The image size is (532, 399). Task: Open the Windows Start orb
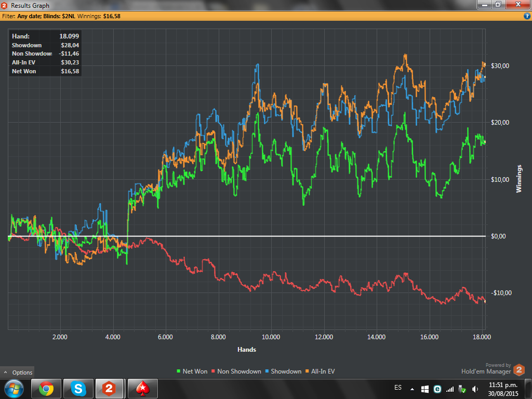(x=14, y=389)
